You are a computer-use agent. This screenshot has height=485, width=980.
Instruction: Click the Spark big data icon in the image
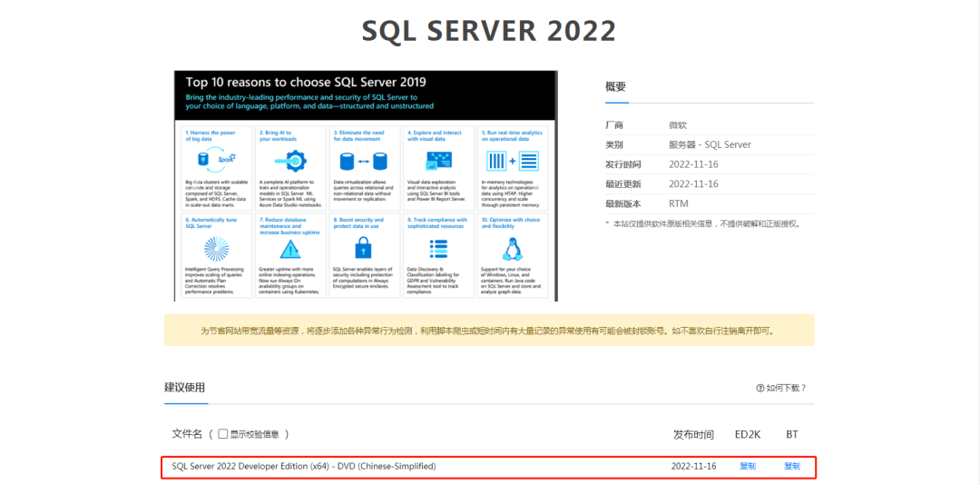click(216, 160)
